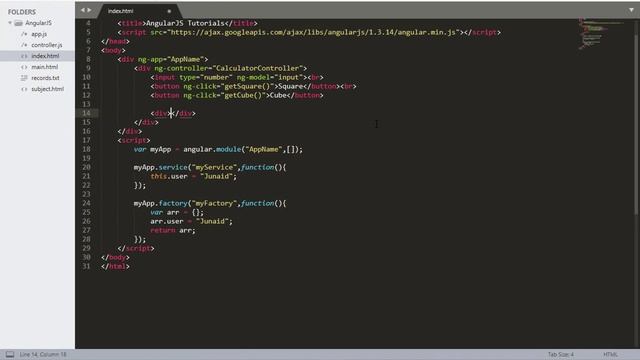Open main.html in the sidebar
Image resolution: width=640 pixels, height=360 pixels.
pos(44,67)
